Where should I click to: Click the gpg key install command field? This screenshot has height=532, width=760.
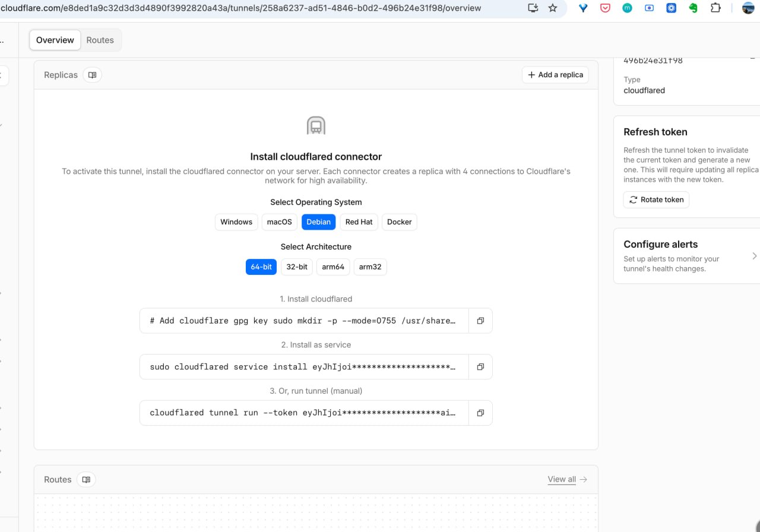pyautogui.click(x=304, y=321)
